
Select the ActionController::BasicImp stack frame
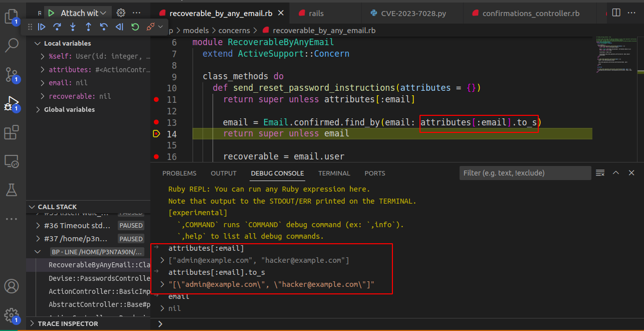coord(88,291)
